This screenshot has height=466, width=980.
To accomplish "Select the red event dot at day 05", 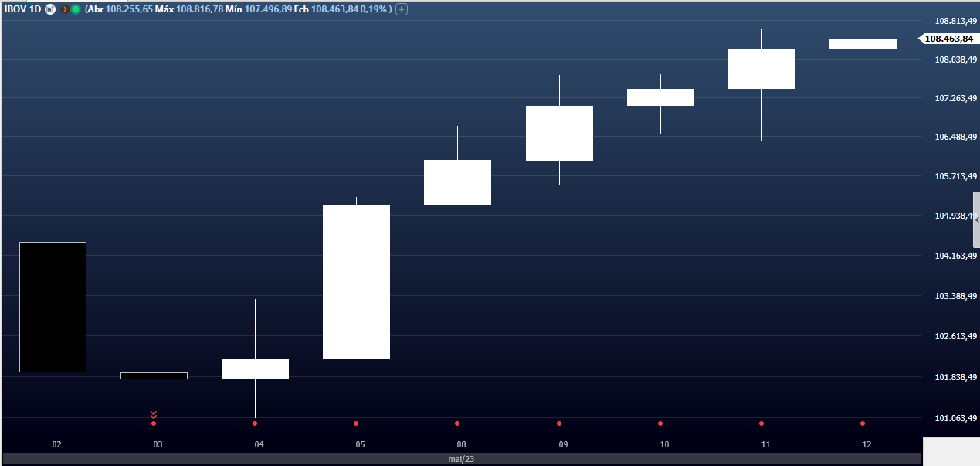I will click(356, 423).
